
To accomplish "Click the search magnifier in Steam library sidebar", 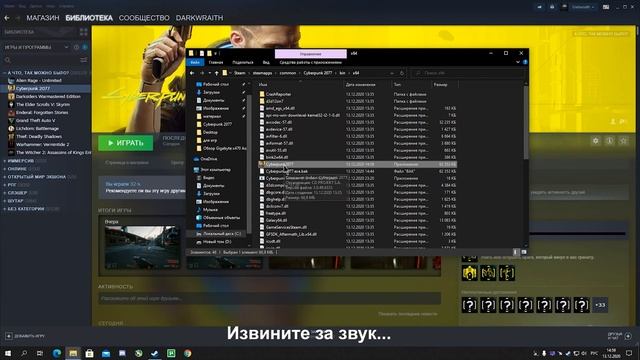I will pyautogui.click(x=7, y=60).
